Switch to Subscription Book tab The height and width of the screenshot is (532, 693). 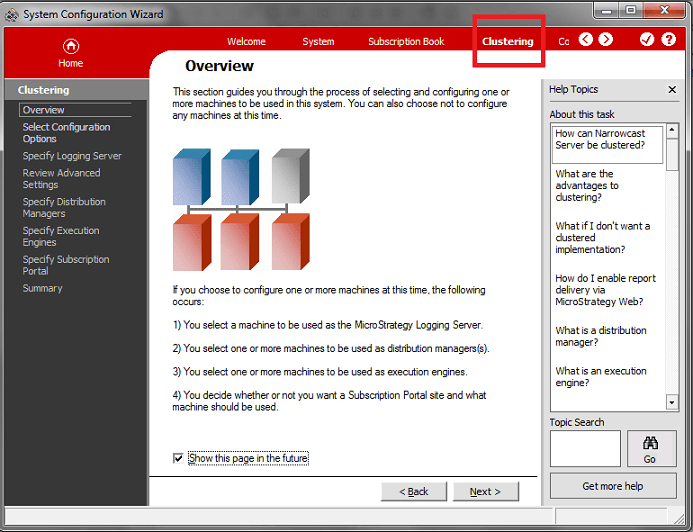pyautogui.click(x=406, y=42)
